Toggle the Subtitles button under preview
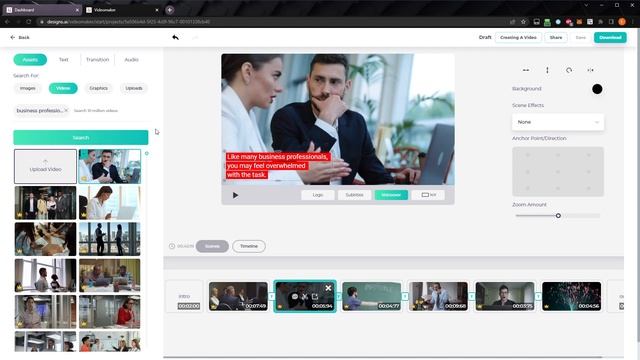 tap(354, 195)
